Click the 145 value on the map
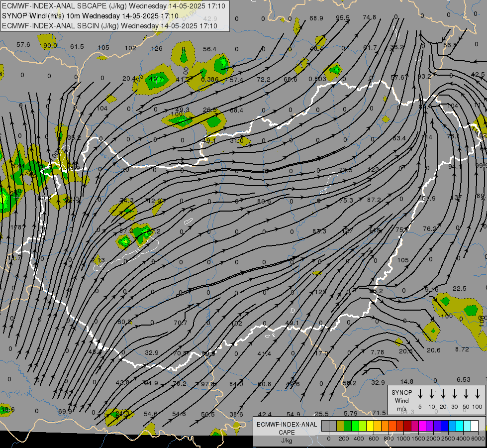 (375, 230)
